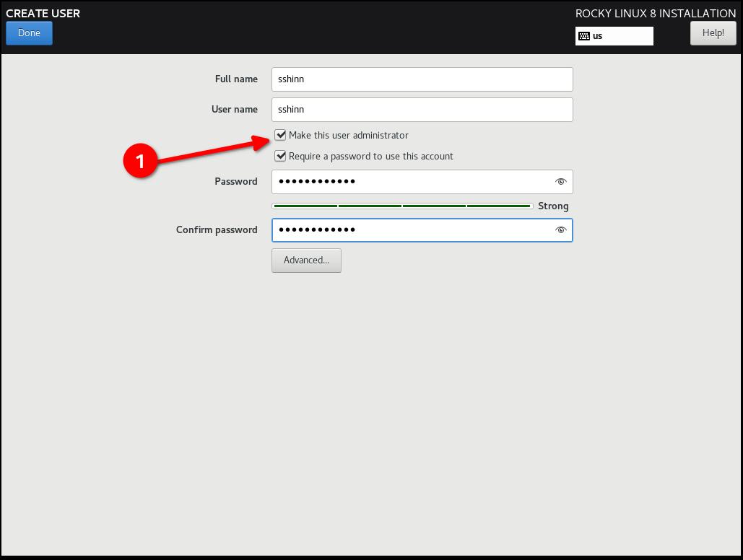
Task: Open the keyboard layout selector showing us
Action: click(614, 35)
